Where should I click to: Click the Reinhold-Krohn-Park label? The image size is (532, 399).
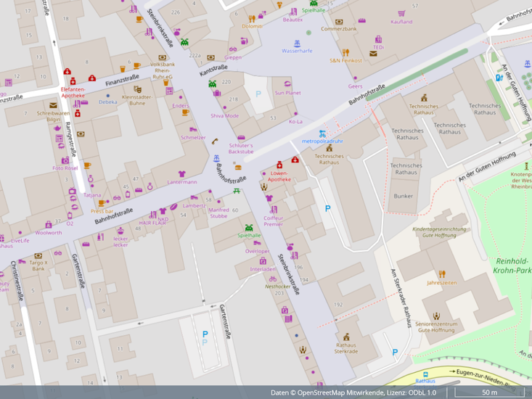point(513,266)
